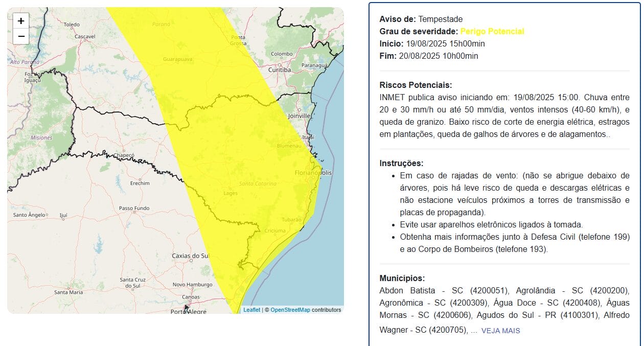
Task: Click the Santa Maria map label
Action: pyautogui.click(x=68, y=292)
